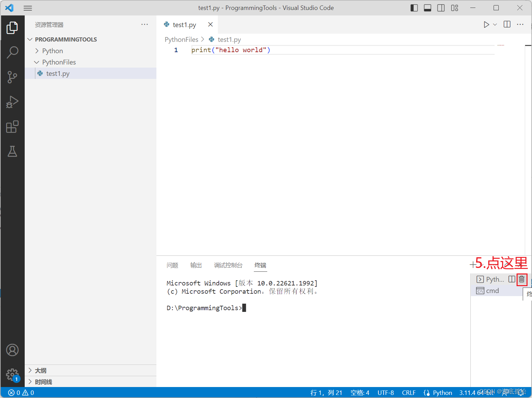Toggle secondary sidebar layout button
The height and width of the screenshot is (398, 532).
point(441,8)
